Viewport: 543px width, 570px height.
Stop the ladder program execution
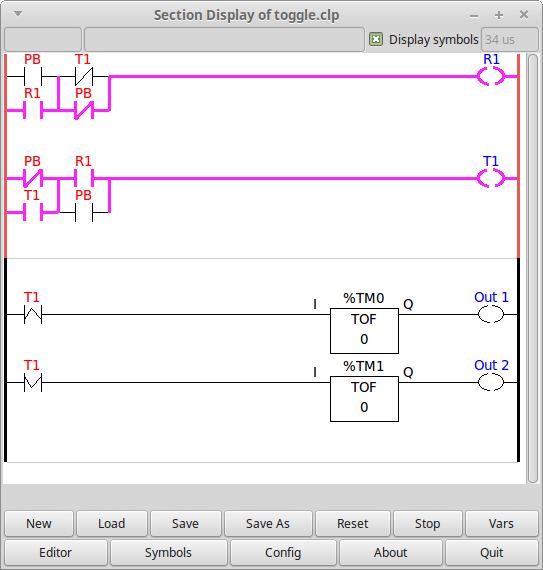click(x=427, y=523)
